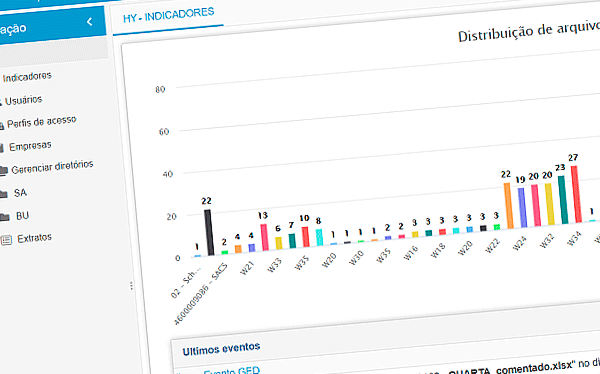Click the purple bar labeled 19

pyautogui.click(x=522, y=207)
